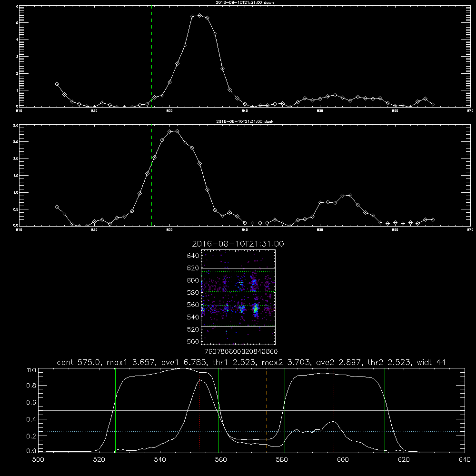Click the peak diamond marker in the dusk plot

[177, 131]
